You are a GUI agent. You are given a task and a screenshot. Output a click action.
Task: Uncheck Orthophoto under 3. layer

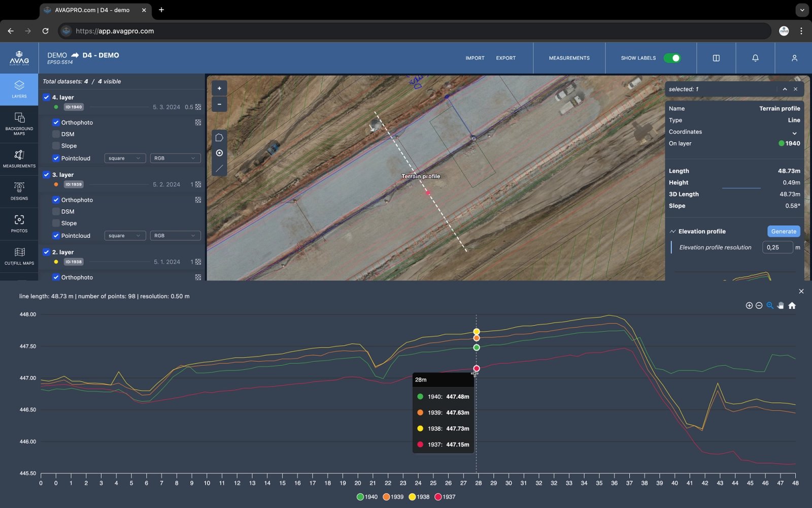pos(56,200)
